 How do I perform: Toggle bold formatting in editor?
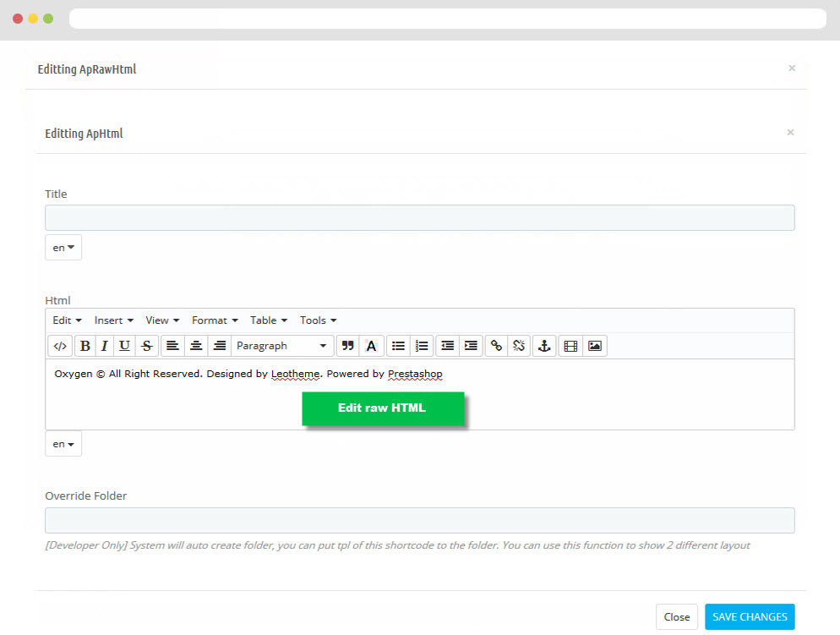(x=85, y=346)
